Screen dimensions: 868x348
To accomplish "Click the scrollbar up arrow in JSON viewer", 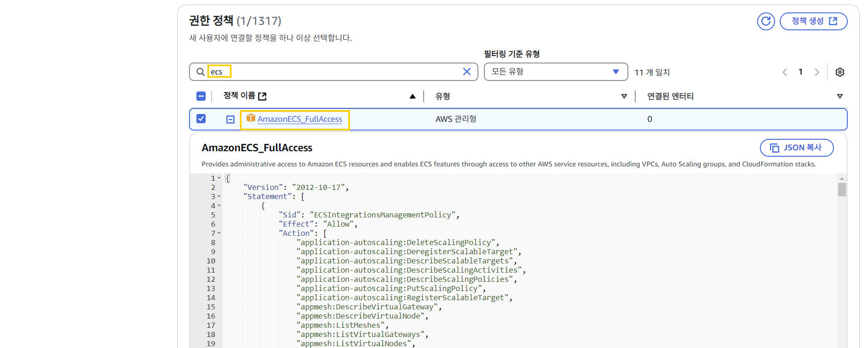I will tap(842, 178).
